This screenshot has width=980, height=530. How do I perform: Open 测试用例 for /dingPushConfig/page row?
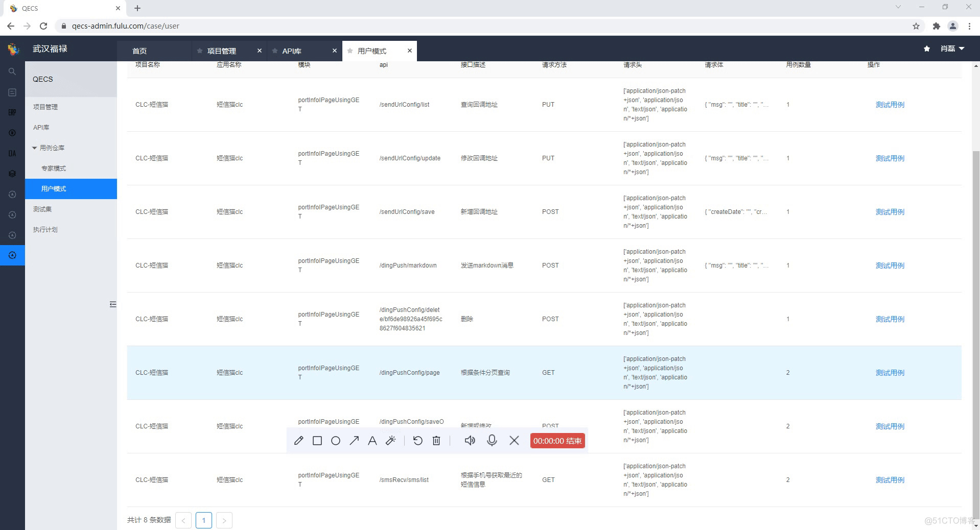pos(890,373)
